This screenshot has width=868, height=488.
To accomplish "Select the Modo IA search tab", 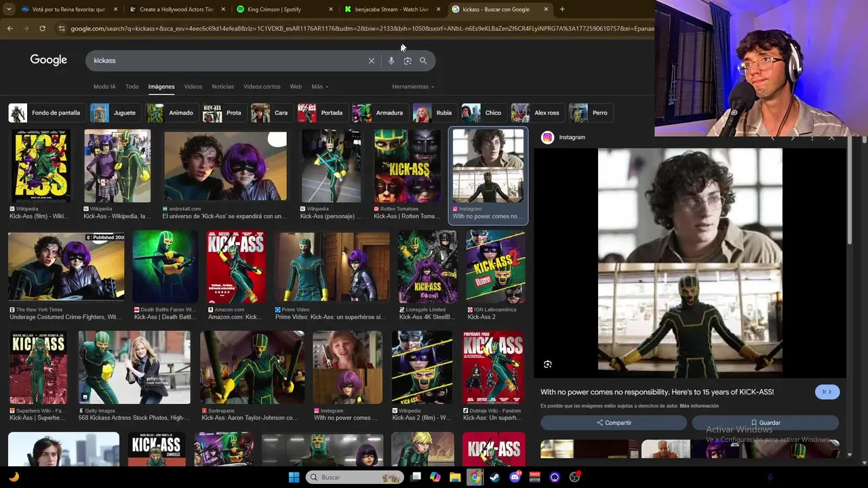I will [x=104, y=87].
